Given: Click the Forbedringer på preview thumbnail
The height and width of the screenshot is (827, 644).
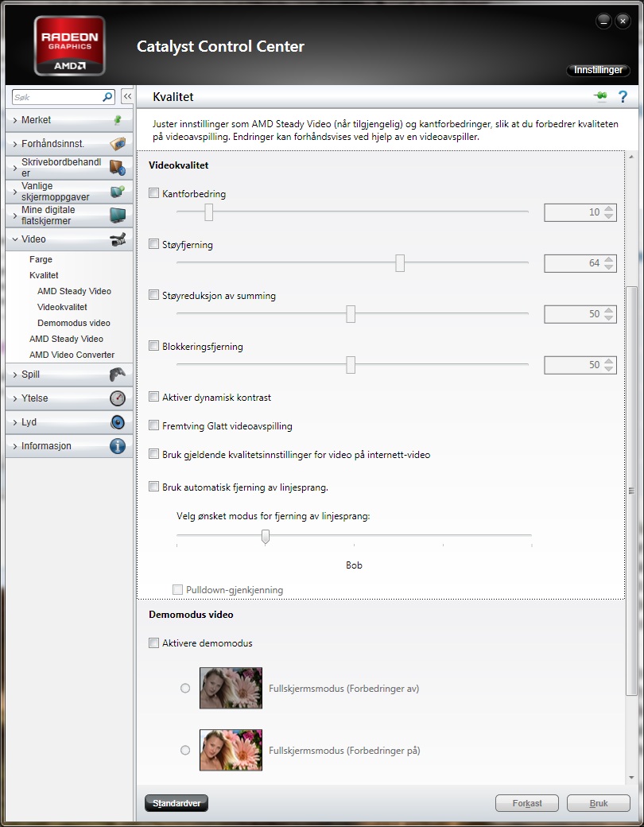Looking at the screenshot, I should click(x=231, y=749).
